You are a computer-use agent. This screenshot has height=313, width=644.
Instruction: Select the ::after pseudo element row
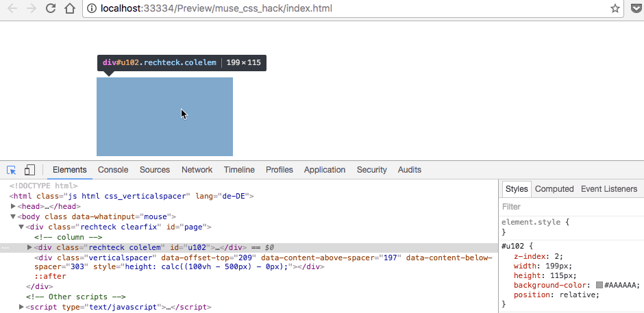50,277
